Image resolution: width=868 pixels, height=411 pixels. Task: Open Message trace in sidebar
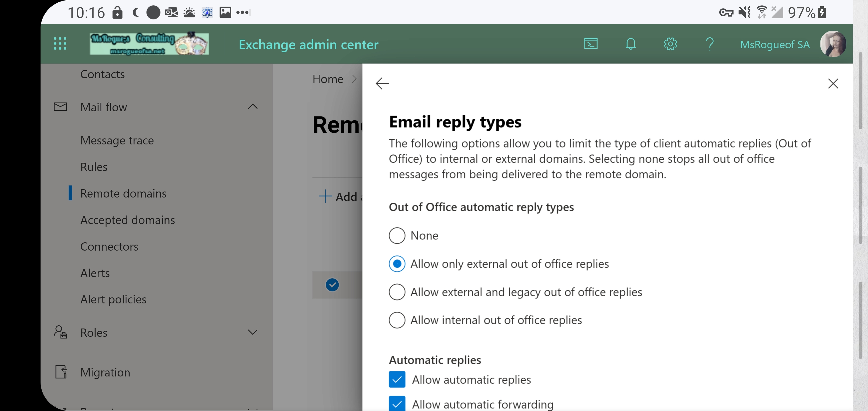click(x=117, y=140)
